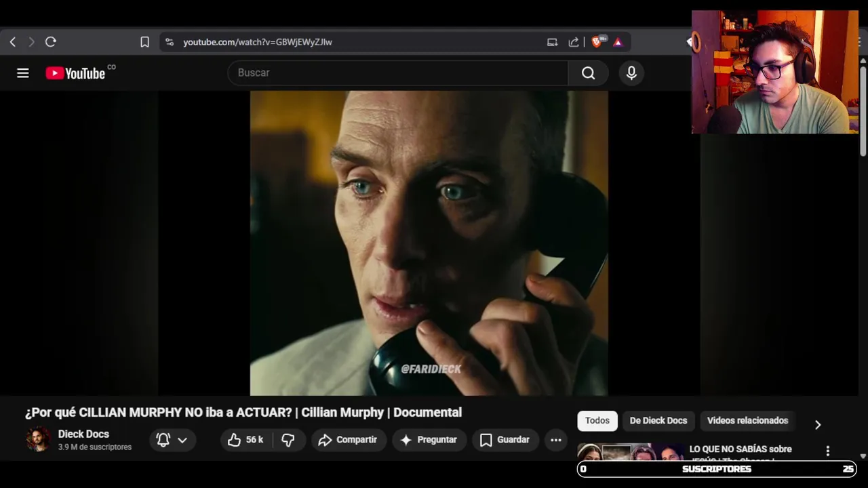Click the video player showing the phone scene
This screenshot has height=488, width=868.
(x=429, y=243)
